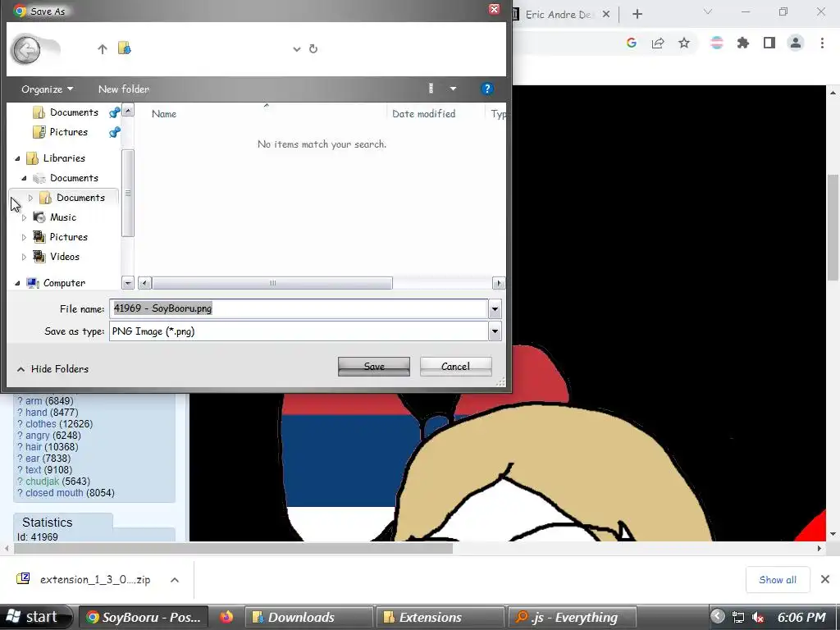The height and width of the screenshot is (630, 840).
Task: Sort by Date modified column
Action: [x=423, y=113]
